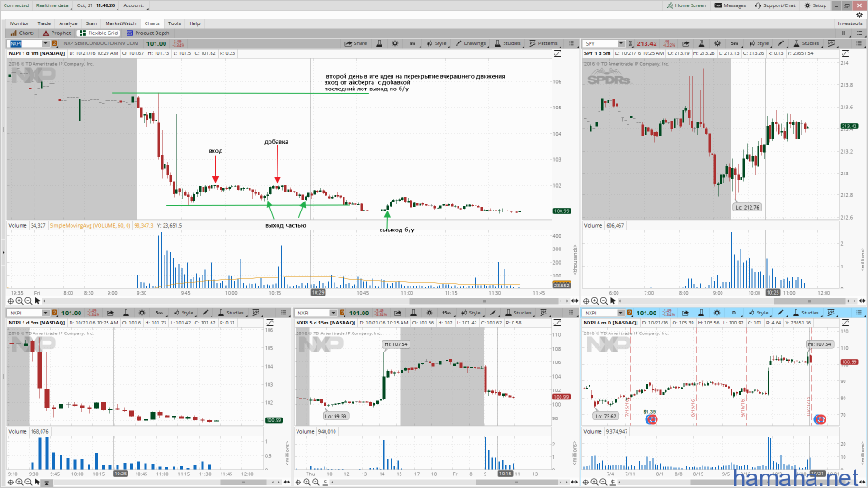The image size is (868, 488).
Task: Switch to the Analyze tab
Action: click(68, 23)
